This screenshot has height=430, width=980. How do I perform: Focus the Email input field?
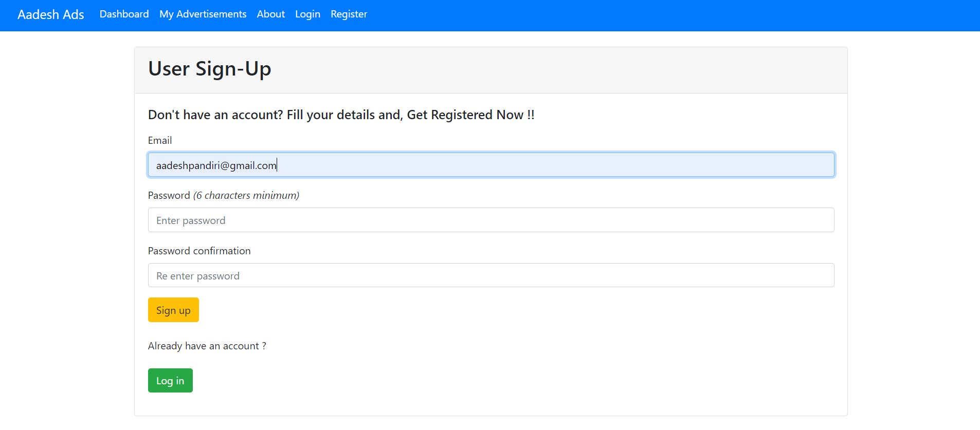pyautogui.click(x=491, y=165)
